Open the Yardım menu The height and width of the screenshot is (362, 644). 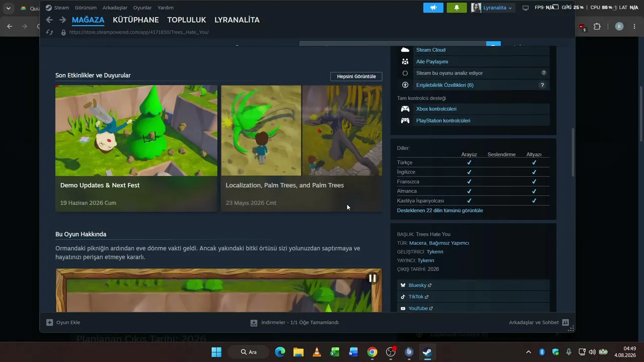(166, 8)
